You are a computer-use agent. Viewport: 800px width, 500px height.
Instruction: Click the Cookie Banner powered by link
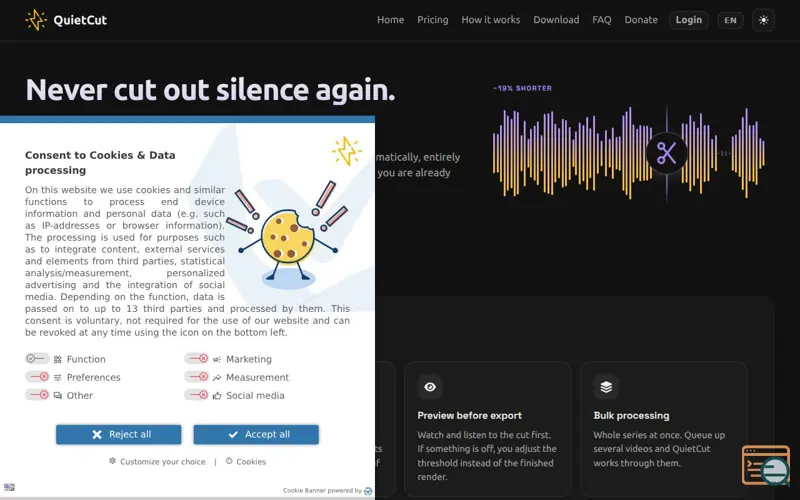click(x=322, y=491)
